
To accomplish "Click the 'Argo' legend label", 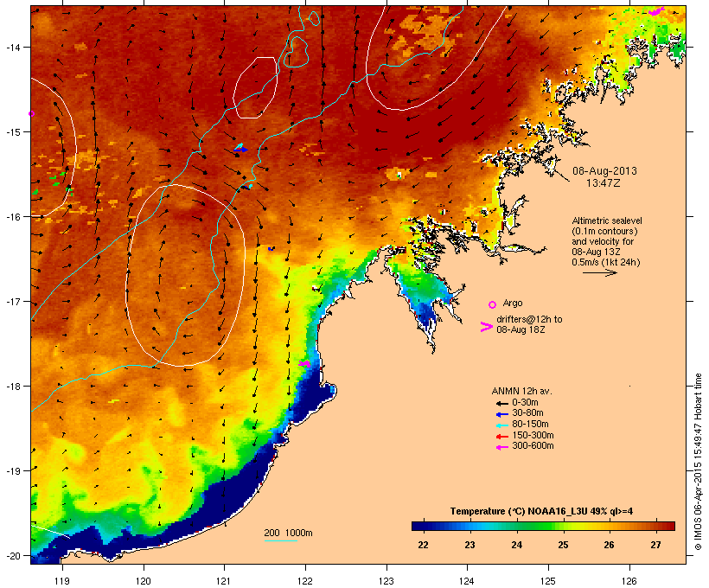I will point(513,303).
